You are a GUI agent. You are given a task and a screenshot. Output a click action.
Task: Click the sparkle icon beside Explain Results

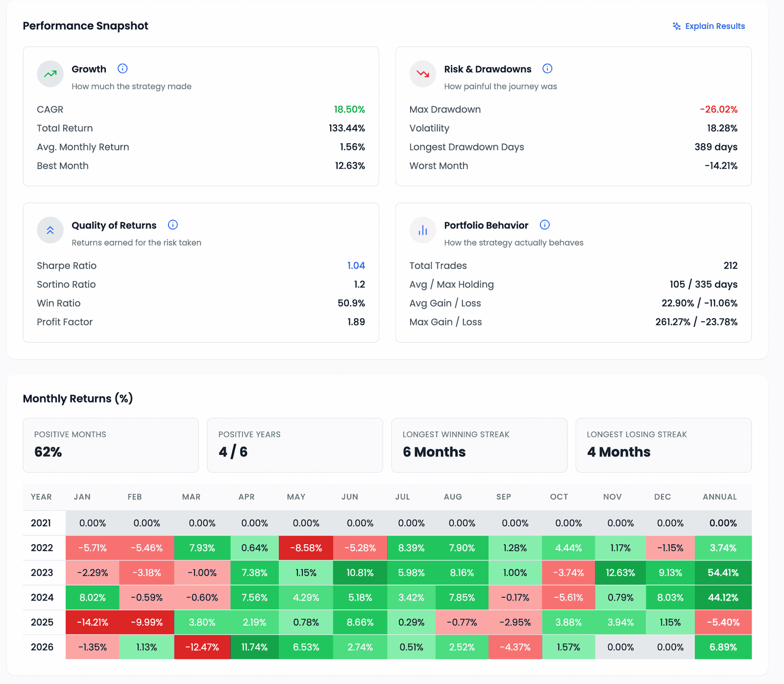click(677, 26)
